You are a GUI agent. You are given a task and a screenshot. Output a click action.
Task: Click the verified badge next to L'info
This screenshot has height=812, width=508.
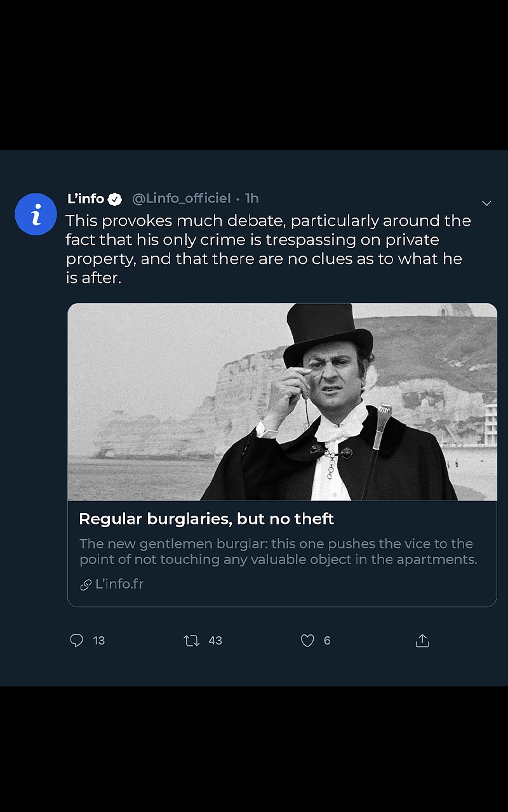point(114,199)
